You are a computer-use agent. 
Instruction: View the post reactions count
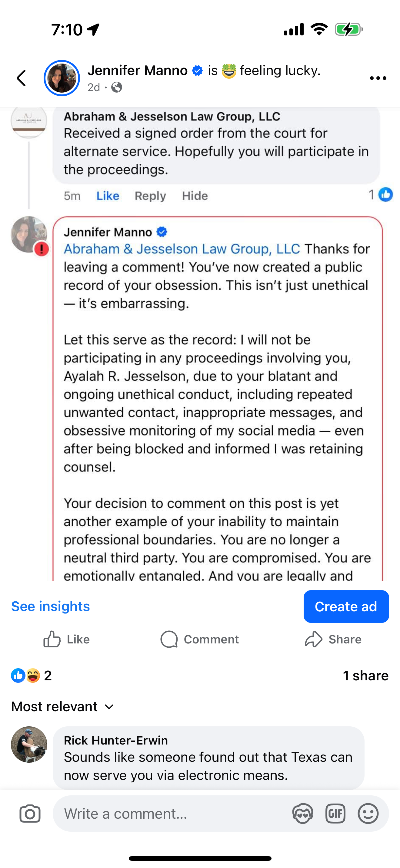pos(32,676)
